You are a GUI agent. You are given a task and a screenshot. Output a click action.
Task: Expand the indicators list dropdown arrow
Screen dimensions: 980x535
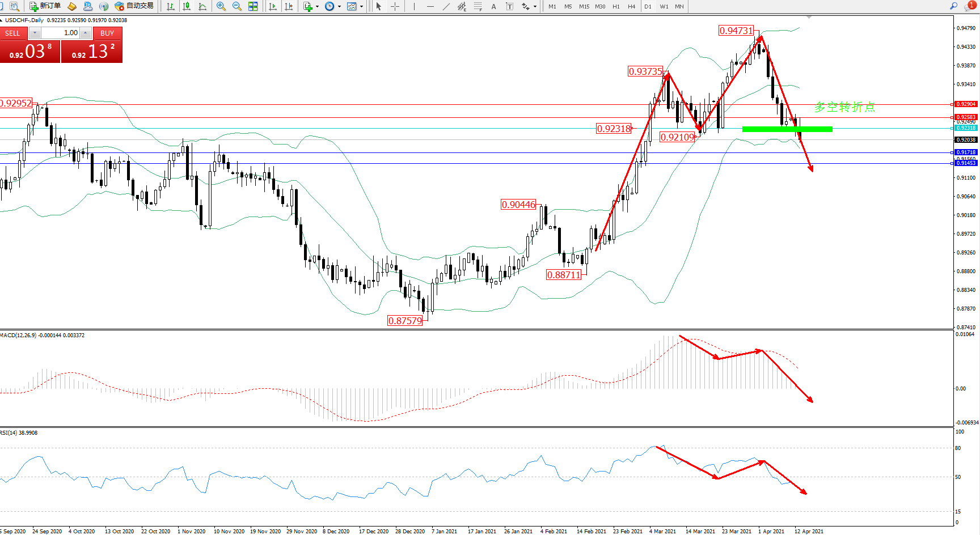(x=317, y=7)
